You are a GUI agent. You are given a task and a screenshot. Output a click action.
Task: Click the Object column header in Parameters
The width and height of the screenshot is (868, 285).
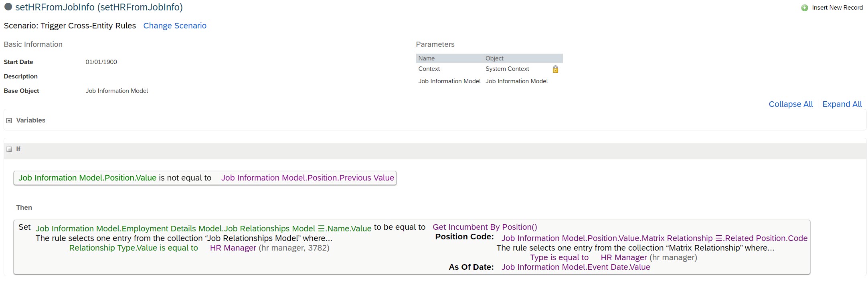point(494,58)
